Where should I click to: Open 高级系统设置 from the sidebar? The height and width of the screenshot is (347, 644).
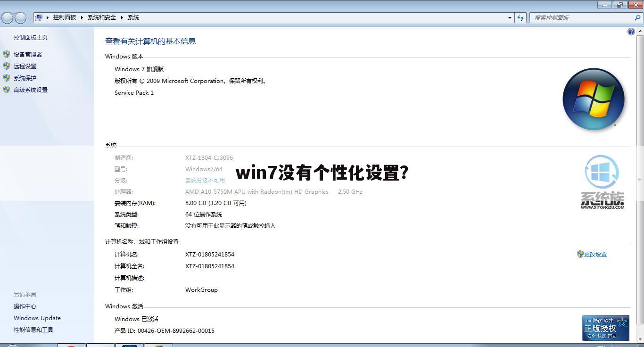31,90
